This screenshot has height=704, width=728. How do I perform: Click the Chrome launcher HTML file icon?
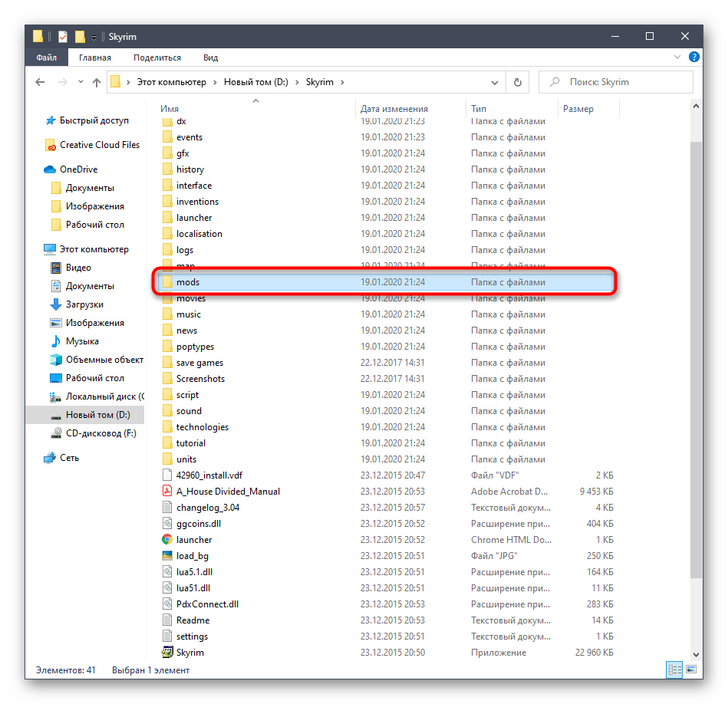pyautogui.click(x=168, y=540)
